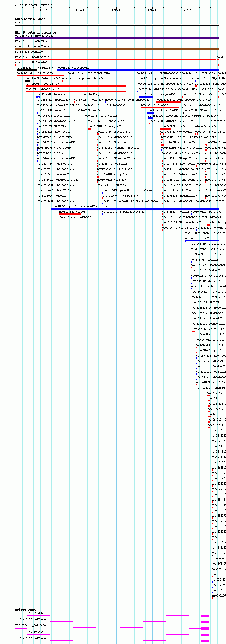Screen dimensions: 226x644
Task: Open nsv6044760 (Wu2021) label
Action: 206,260
